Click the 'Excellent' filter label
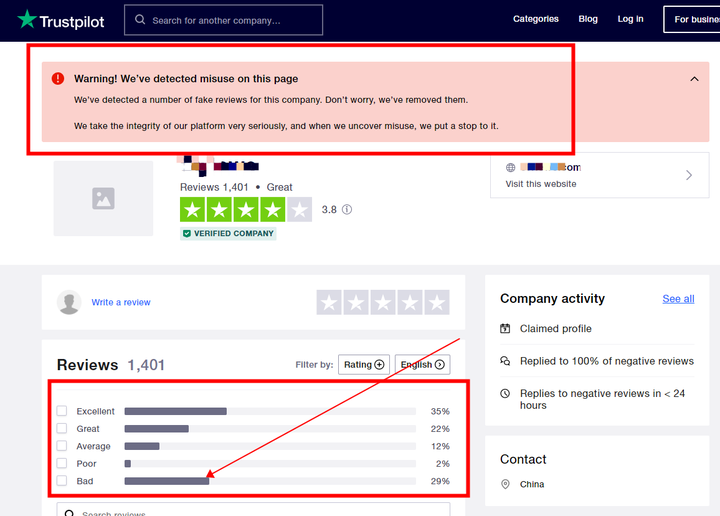The width and height of the screenshot is (720, 516). point(96,411)
